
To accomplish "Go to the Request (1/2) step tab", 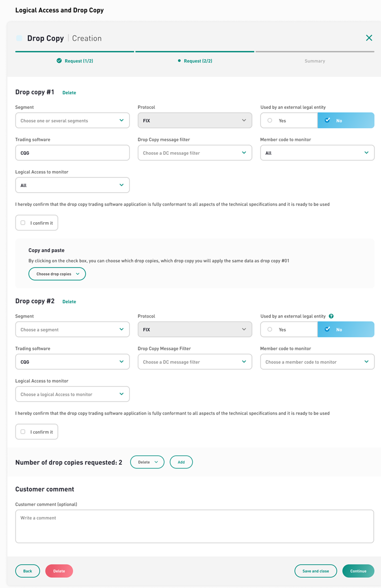I will 75,61.
